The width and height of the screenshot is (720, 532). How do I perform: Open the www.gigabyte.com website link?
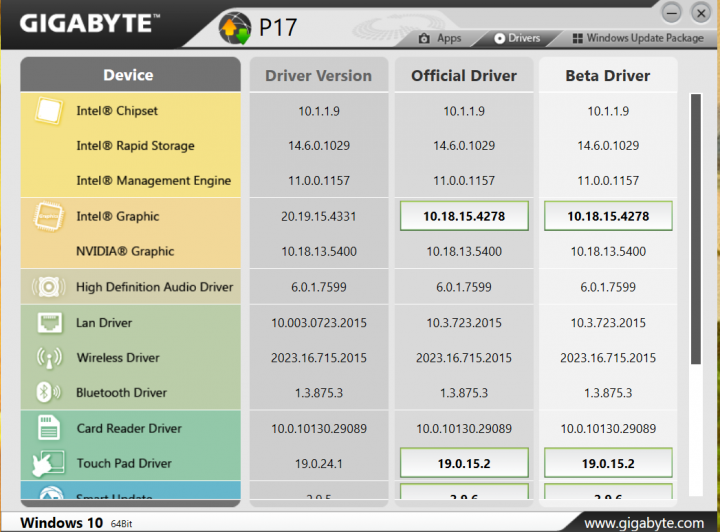coord(644,523)
